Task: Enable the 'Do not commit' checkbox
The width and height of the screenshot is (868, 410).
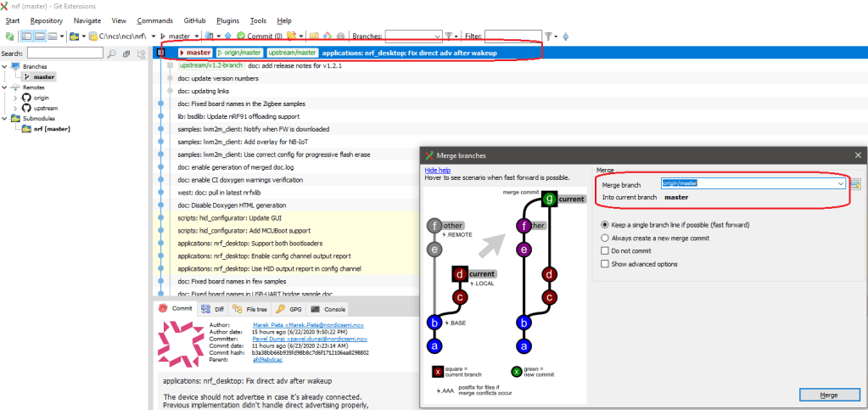Action: (x=605, y=251)
